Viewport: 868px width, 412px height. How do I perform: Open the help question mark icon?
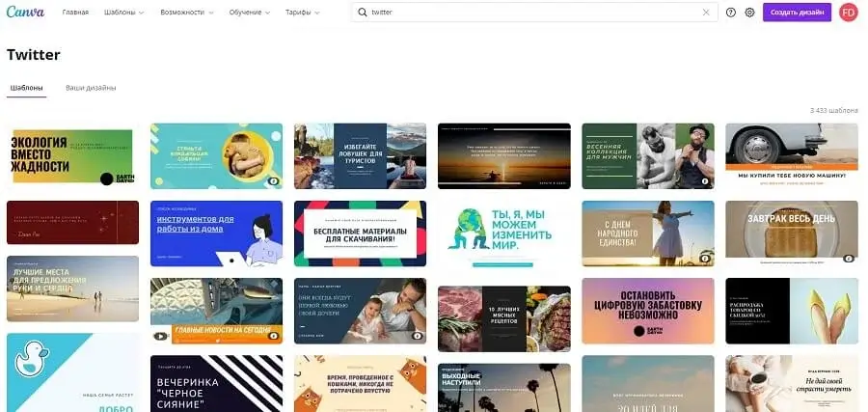pyautogui.click(x=731, y=13)
